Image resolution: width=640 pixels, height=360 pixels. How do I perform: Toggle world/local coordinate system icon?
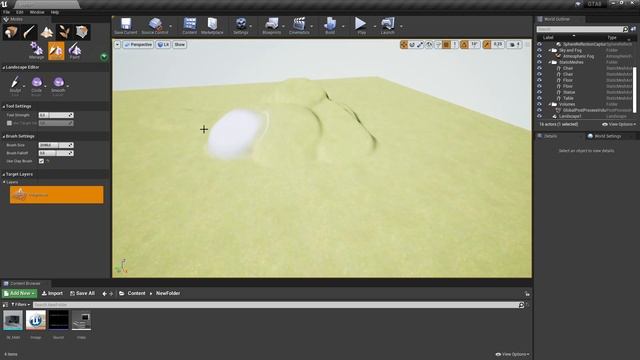(x=429, y=44)
